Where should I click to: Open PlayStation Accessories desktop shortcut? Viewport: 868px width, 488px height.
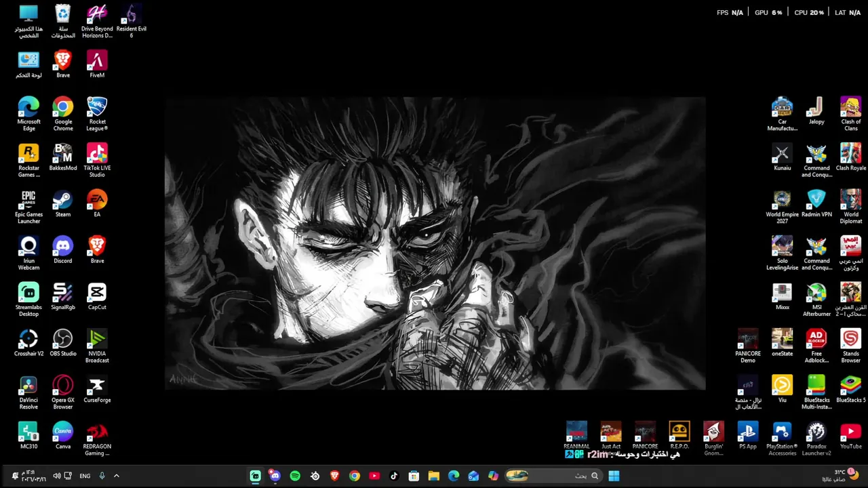(x=782, y=439)
